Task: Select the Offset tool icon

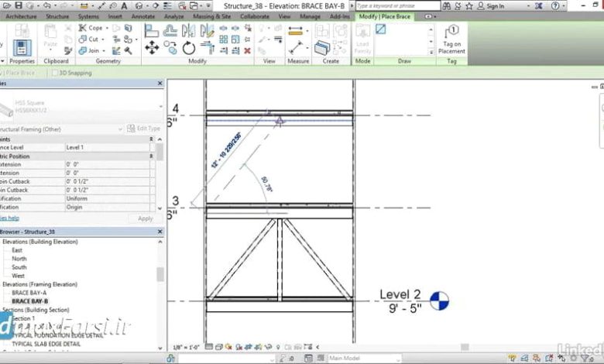Action: click(x=170, y=30)
